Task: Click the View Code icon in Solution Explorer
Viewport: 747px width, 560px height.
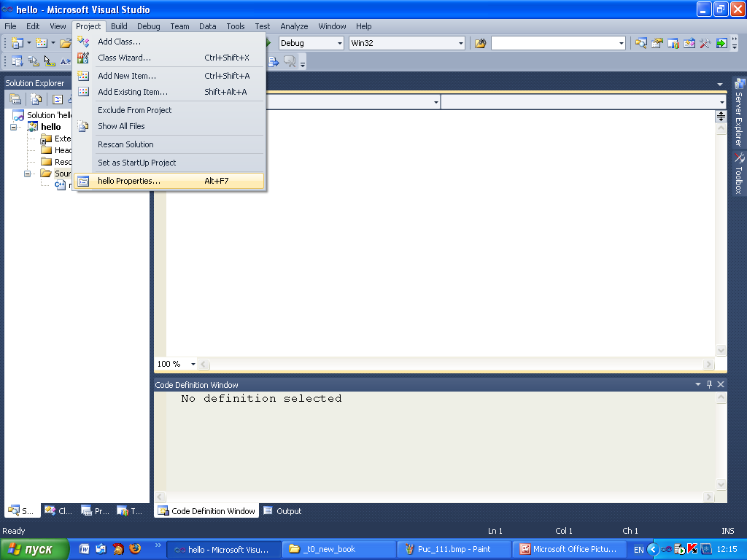Action: [x=58, y=99]
